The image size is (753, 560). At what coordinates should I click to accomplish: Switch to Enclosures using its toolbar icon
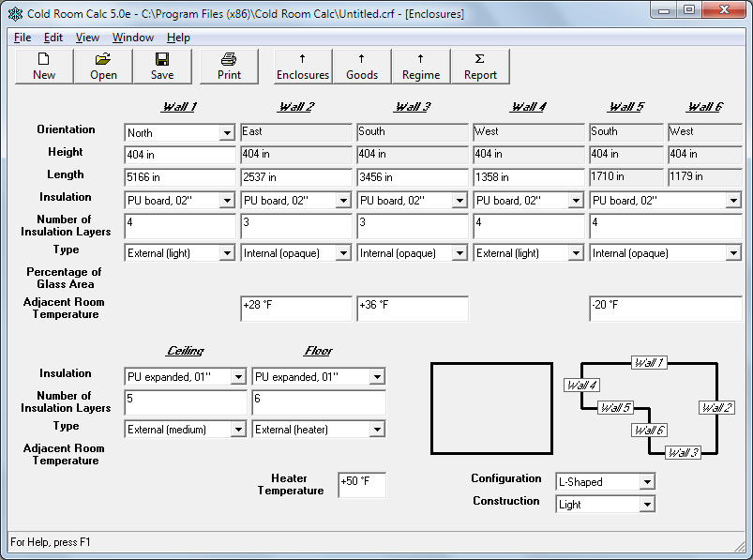click(301, 66)
